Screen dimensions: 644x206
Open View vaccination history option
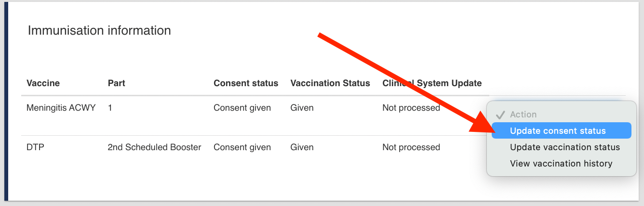tap(561, 164)
